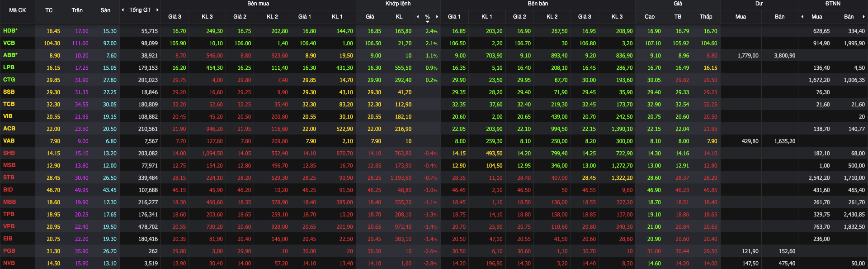The width and height of the screenshot is (868, 269).
Task: Open the SHB ticker
Action: 9,153
